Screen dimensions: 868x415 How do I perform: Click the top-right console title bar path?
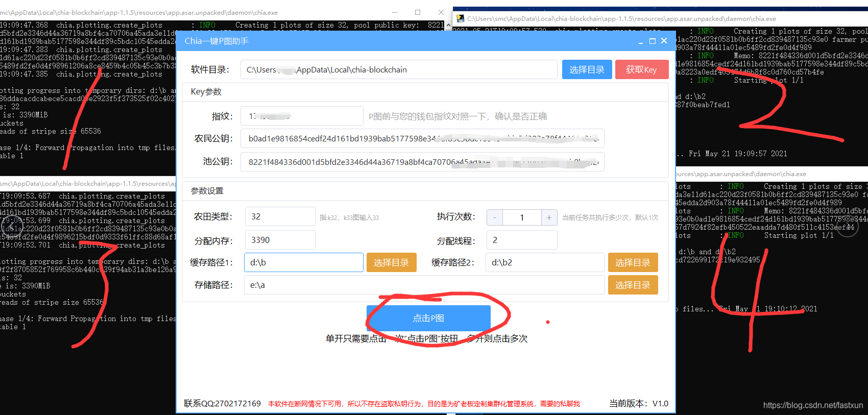[x=621, y=19]
